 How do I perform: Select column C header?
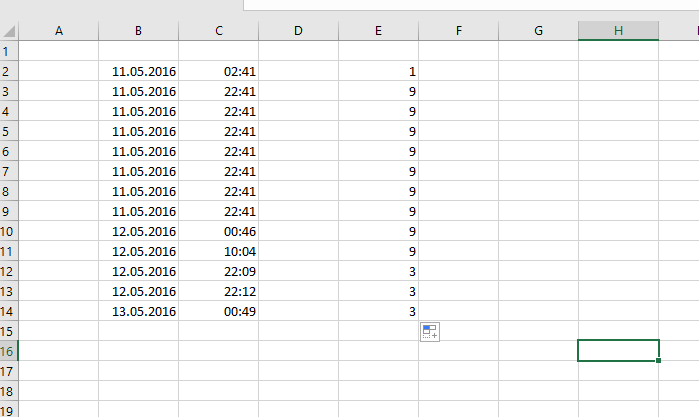[x=218, y=31]
